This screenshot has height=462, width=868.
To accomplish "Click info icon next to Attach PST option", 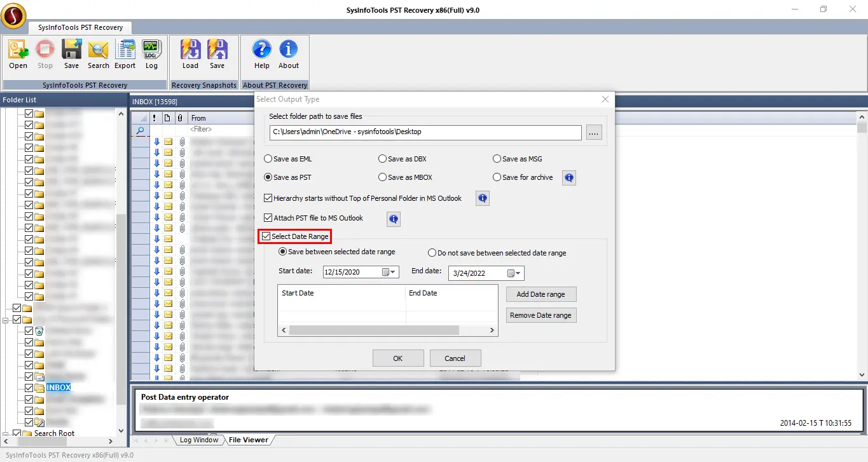I will pyautogui.click(x=394, y=219).
